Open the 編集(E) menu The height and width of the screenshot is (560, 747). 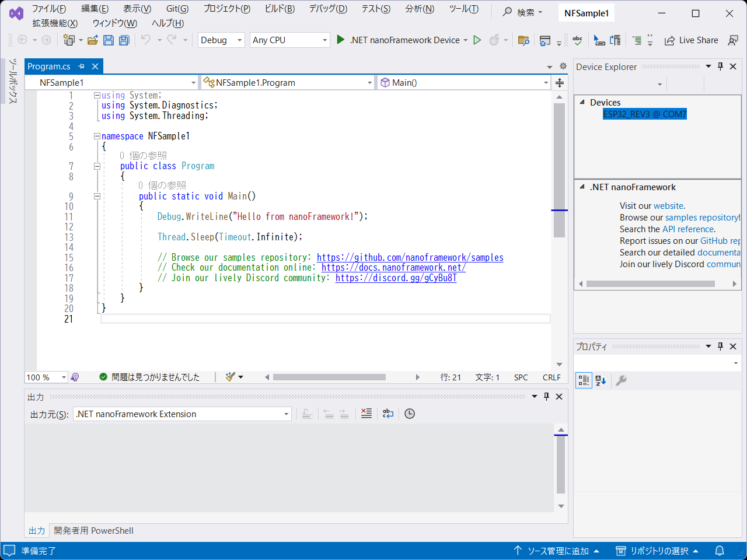(x=95, y=9)
